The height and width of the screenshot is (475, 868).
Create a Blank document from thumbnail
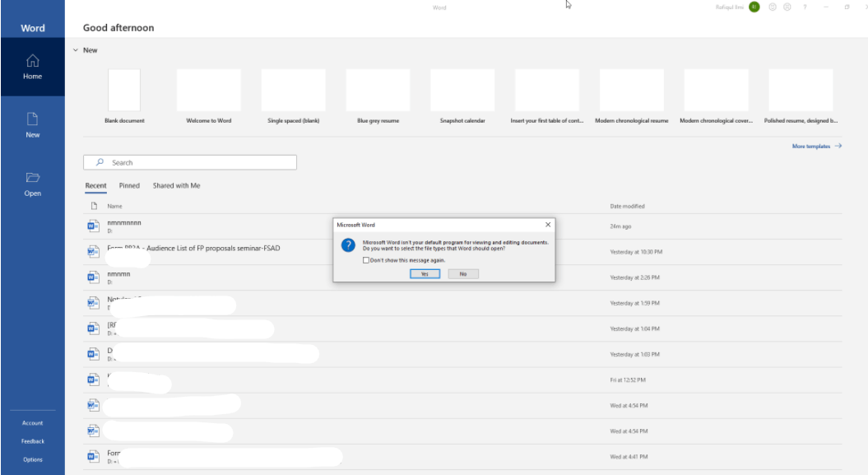(x=124, y=91)
